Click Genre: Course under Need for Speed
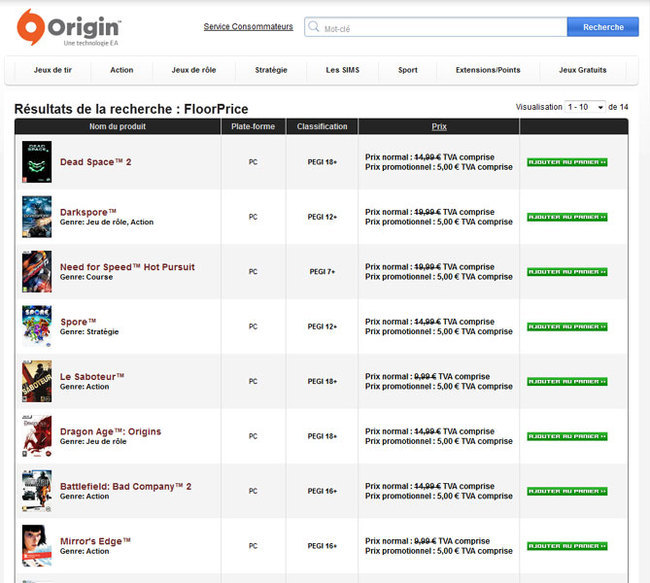Viewport: 650px width, 583px height. coord(86,277)
